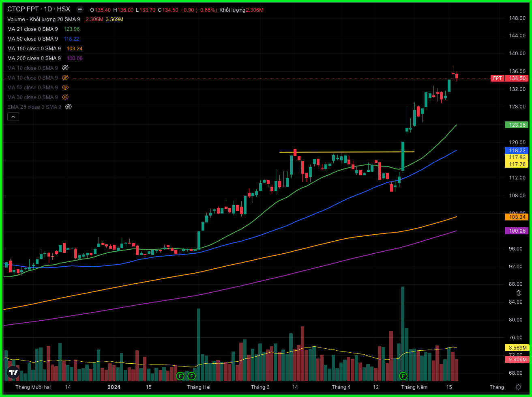532x397 pixels.
Task: Select the MA 200 close legend row
Action: [x=34, y=58]
